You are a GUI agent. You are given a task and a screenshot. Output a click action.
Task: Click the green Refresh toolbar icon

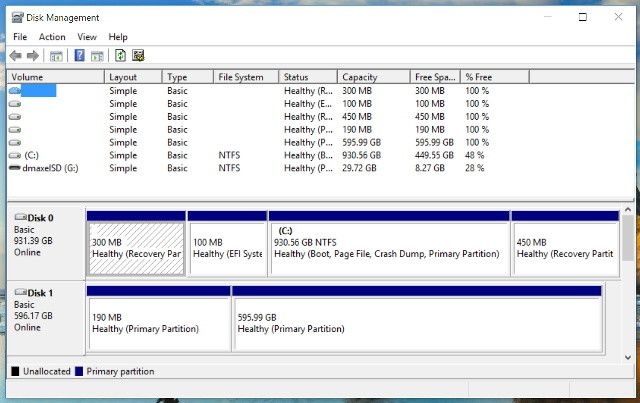120,55
